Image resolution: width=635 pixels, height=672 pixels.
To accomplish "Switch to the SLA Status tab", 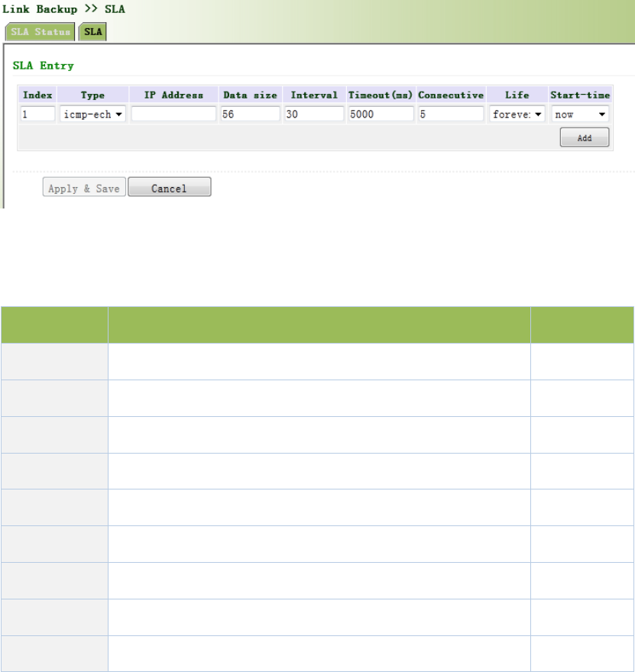I will click(40, 32).
